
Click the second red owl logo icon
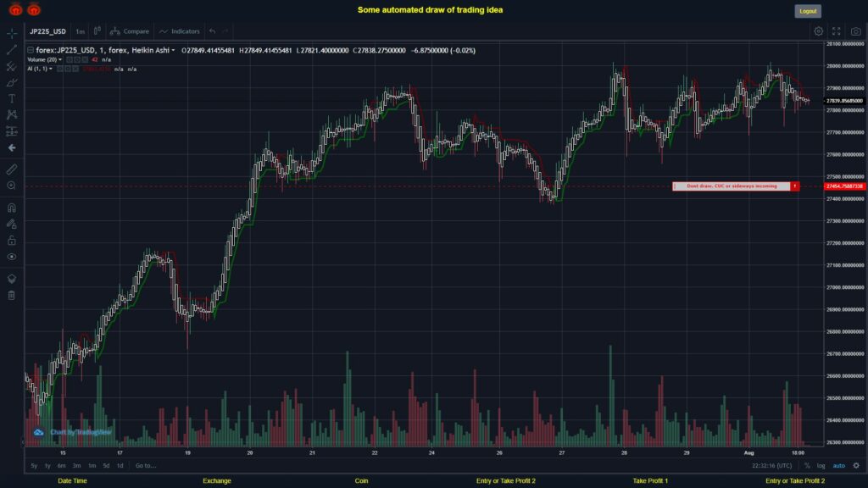coord(34,9)
